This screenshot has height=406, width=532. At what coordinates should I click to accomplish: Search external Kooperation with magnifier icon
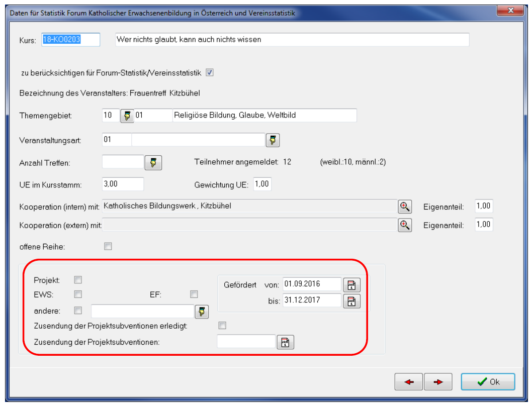point(405,225)
